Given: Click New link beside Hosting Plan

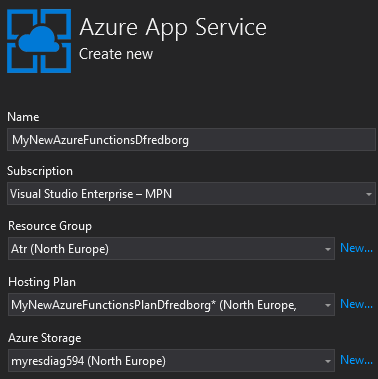Looking at the screenshot, I should [x=356, y=304].
